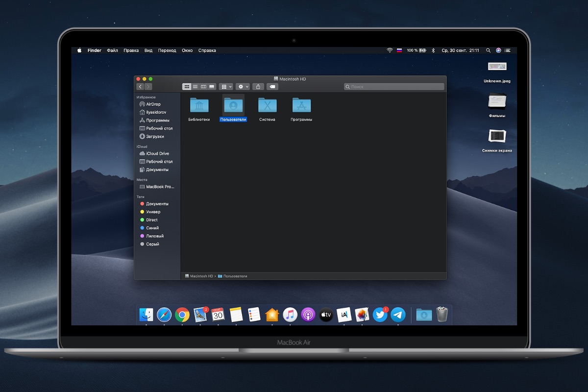588x392 pixels.
Task: Select the Программы folder in the main pane
Action: (x=301, y=105)
